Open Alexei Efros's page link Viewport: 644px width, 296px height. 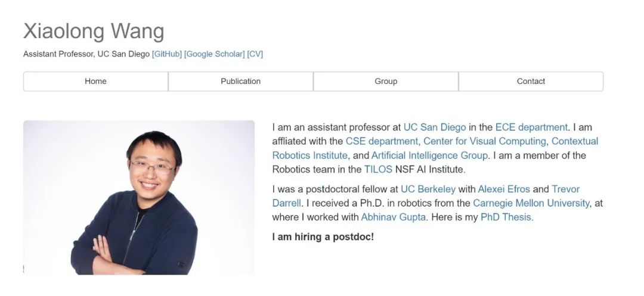(504, 189)
